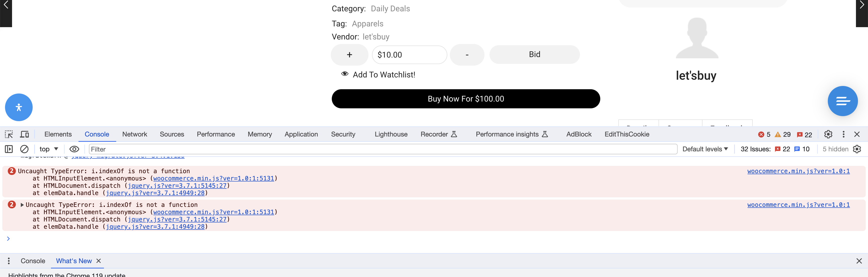Open the EditThisCookie tab
The width and height of the screenshot is (868, 277).
(627, 134)
